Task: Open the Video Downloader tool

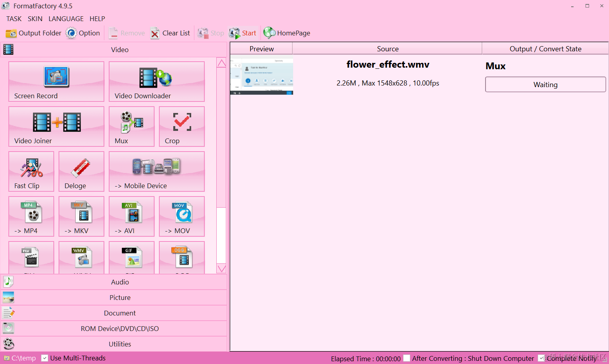Action: click(x=157, y=82)
